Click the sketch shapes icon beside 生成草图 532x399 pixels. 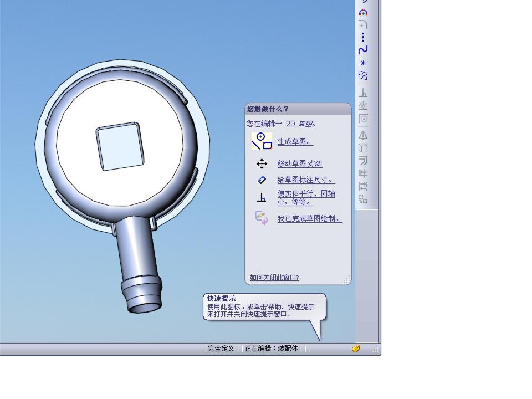pyautogui.click(x=262, y=141)
